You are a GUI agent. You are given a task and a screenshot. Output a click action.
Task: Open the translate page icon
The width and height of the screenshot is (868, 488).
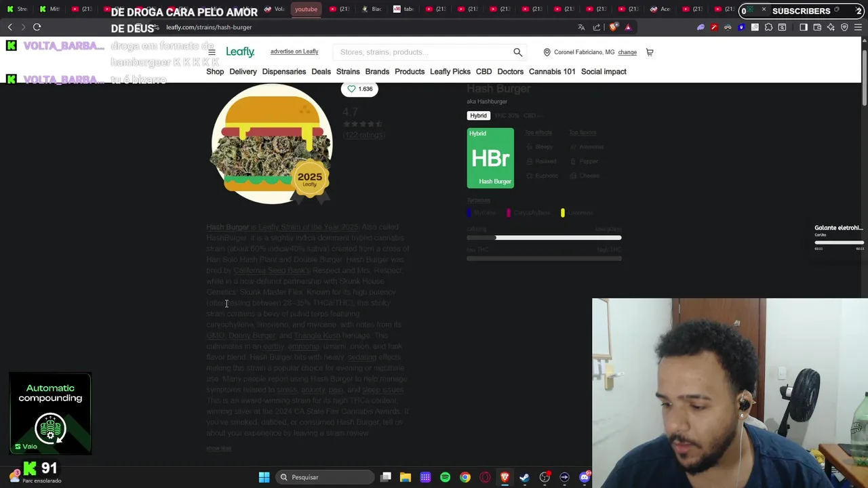pos(581,27)
